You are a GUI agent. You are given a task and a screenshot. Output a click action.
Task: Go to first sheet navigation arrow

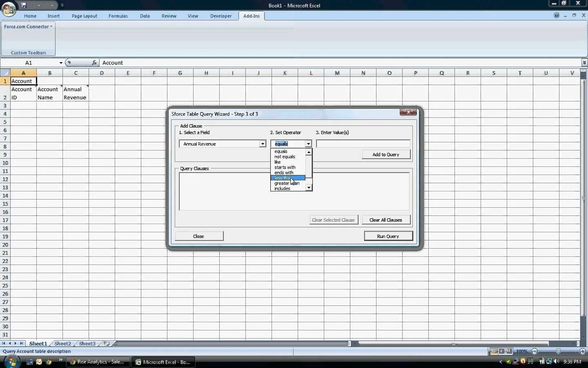point(4,343)
